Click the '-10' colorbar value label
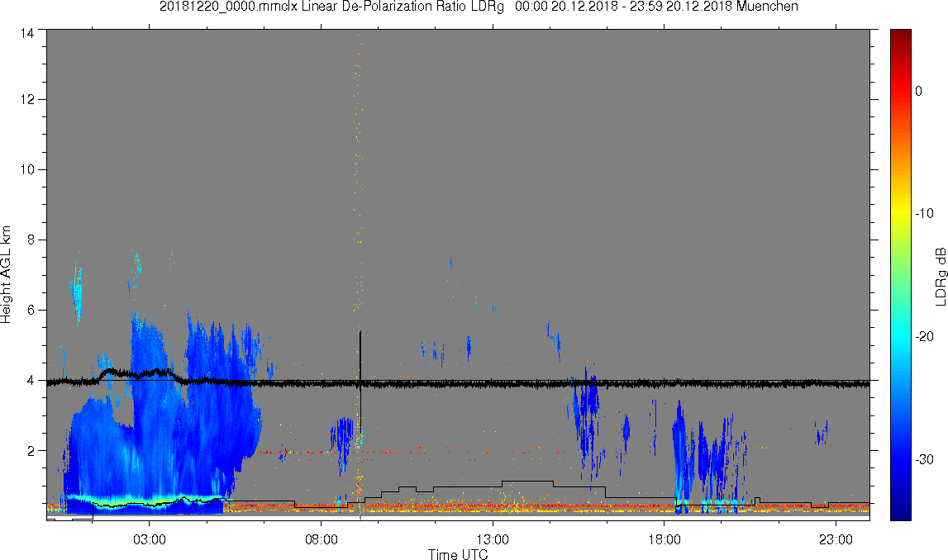The height and width of the screenshot is (560, 948). click(924, 213)
